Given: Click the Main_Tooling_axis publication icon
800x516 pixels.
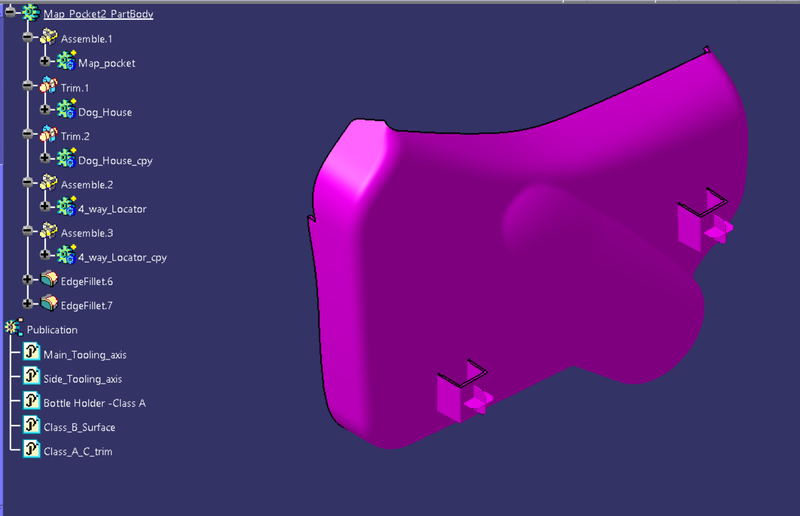Looking at the screenshot, I should 32,353.
